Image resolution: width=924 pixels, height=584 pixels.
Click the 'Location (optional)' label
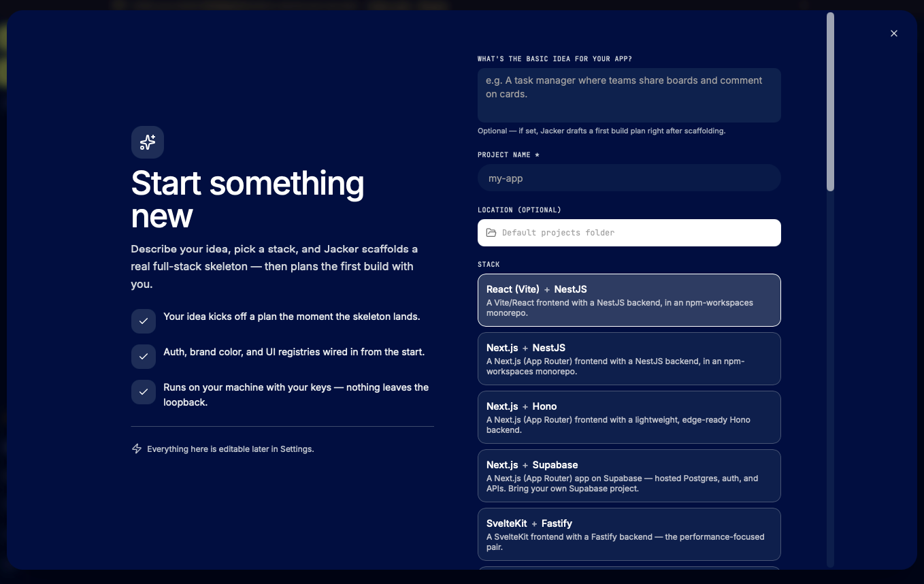[519, 210]
